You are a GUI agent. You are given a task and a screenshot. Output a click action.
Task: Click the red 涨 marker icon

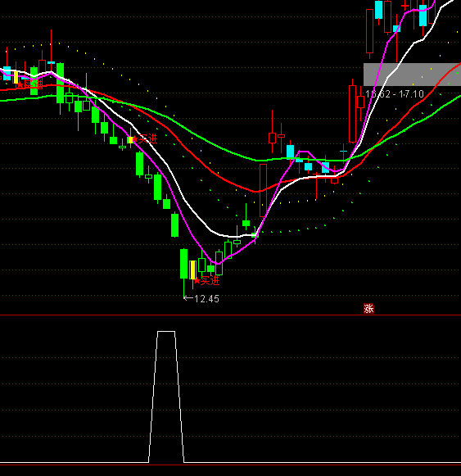[x=368, y=309]
